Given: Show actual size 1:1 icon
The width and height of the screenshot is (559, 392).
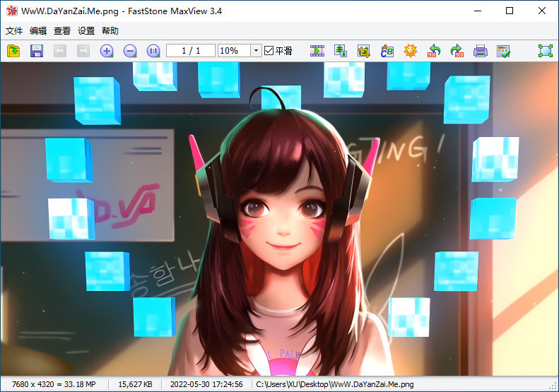Looking at the screenshot, I should pyautogui.click(x=153, y=51).
